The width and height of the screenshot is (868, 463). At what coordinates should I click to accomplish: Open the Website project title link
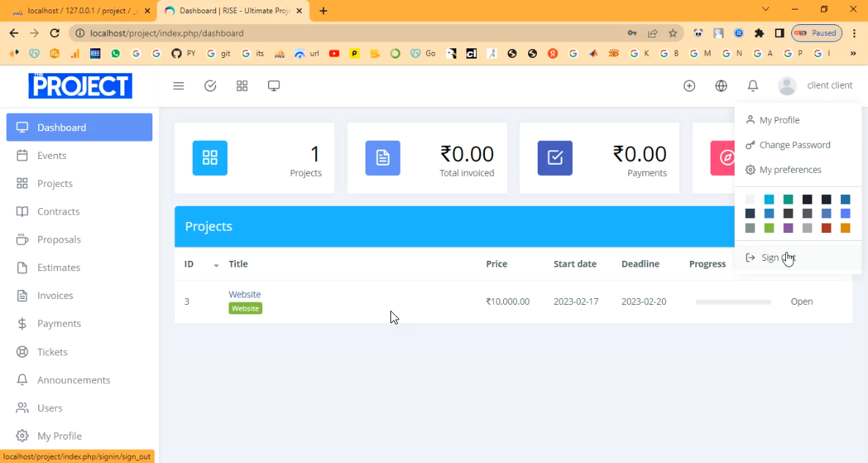[245, 295]
